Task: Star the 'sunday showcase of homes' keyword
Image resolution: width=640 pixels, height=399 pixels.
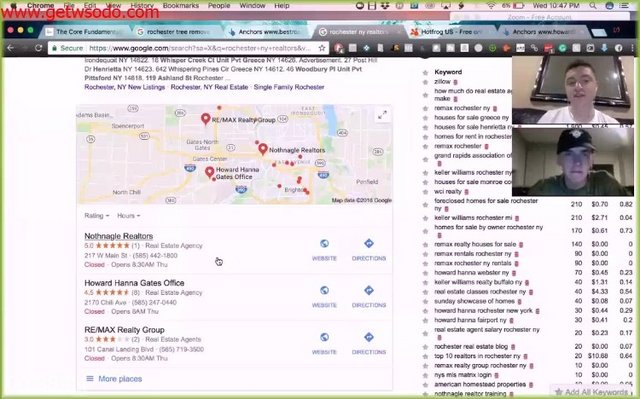Action: 425,301
